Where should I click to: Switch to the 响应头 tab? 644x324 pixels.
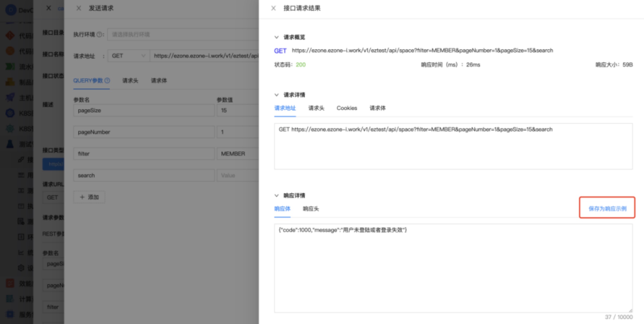pyautogui.click(x=310, y=209)
